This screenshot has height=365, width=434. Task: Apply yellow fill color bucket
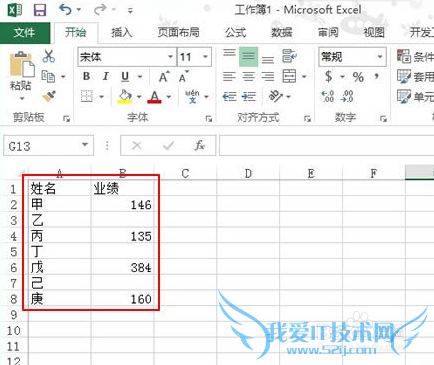tap(125, 97)
